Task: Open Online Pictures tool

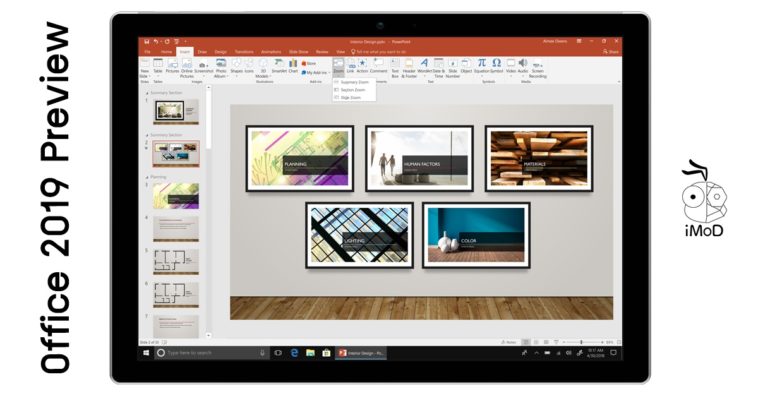Action: point(187,69)
